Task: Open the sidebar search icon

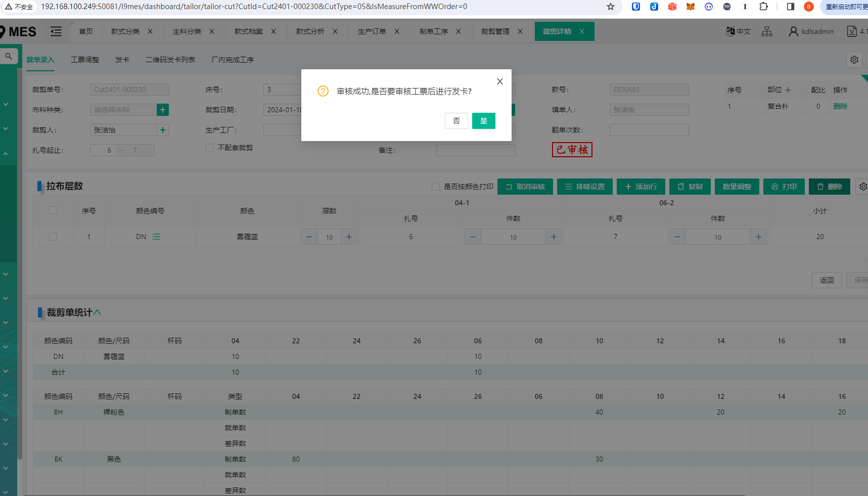Action: 9,56
